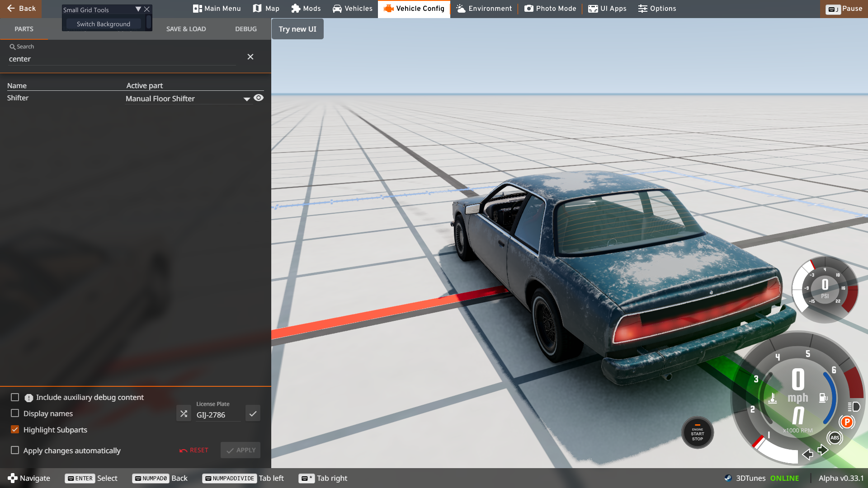Click the Pause button

point(844,9)
